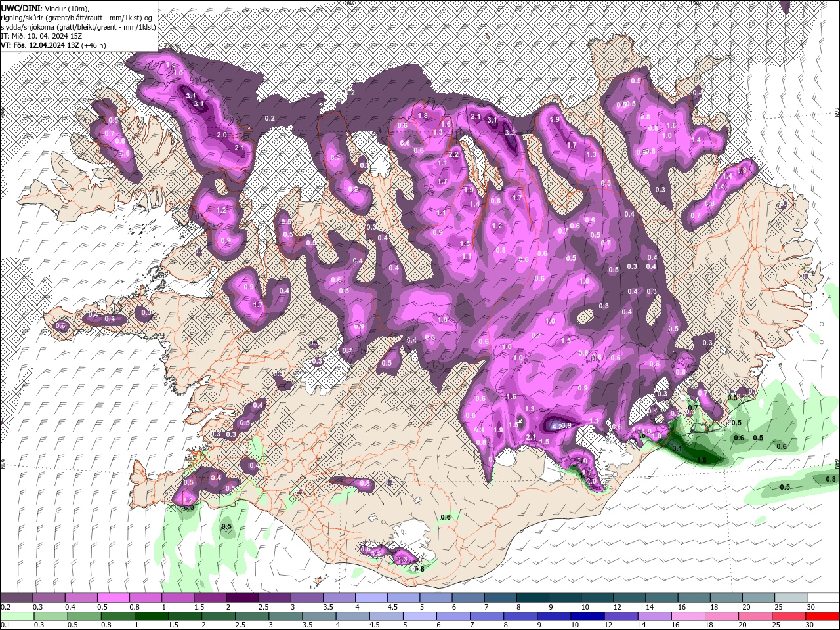Image resolution: width=840 pixels, height=630 pixels.
Task: Pick the deep blue 10 swatch in rain legend
Action: [587, 616]
